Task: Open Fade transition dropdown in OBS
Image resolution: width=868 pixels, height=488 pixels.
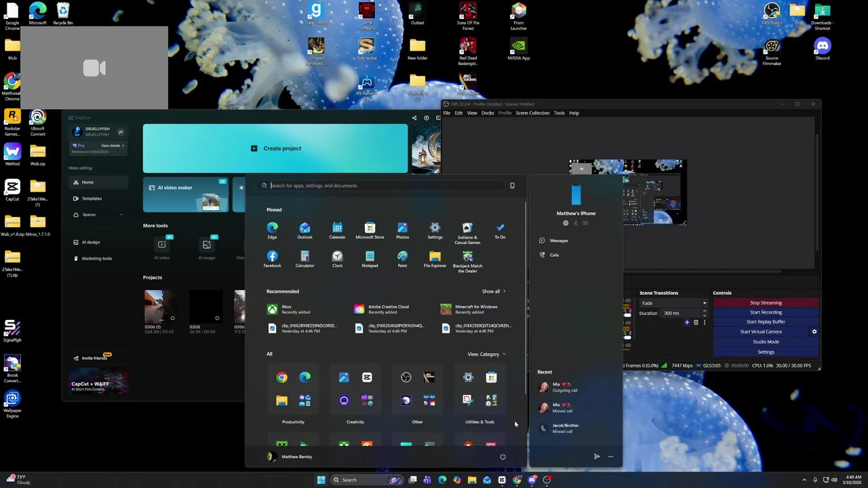Action: coord(673,303)
